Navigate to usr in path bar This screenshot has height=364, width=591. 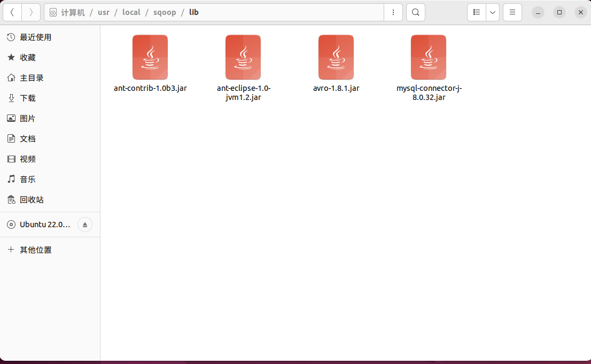pos(104,12)
